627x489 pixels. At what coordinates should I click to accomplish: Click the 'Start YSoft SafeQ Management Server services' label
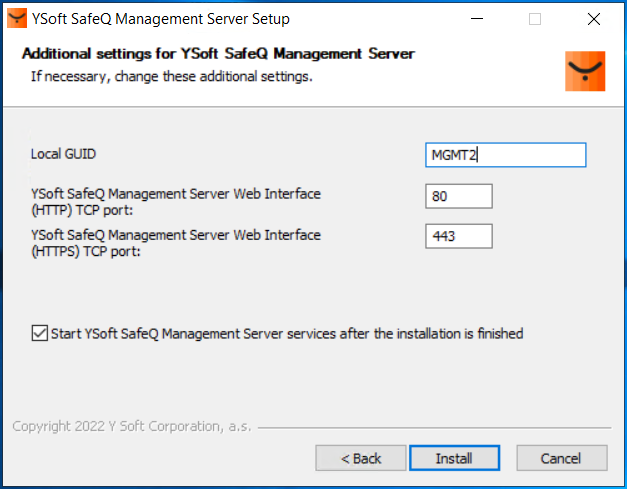287,333
